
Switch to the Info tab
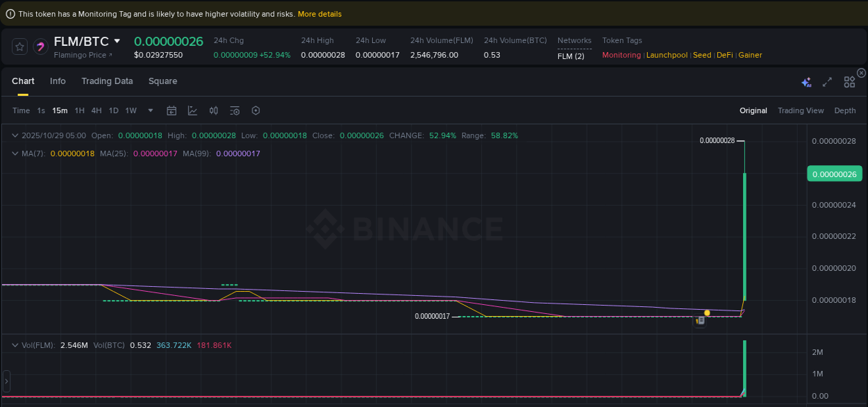pos(58,81)
